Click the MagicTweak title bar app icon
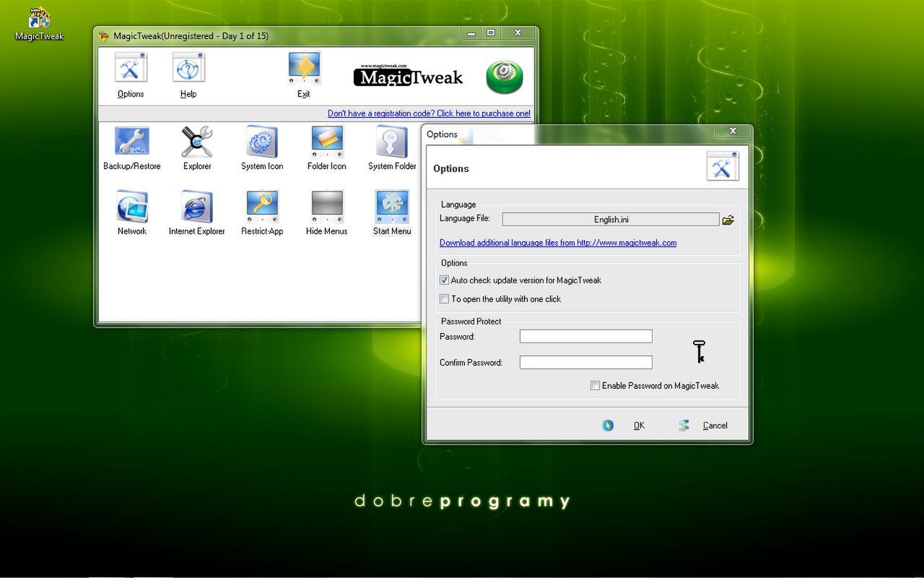The image size is (924, 578). click(105, 36)
